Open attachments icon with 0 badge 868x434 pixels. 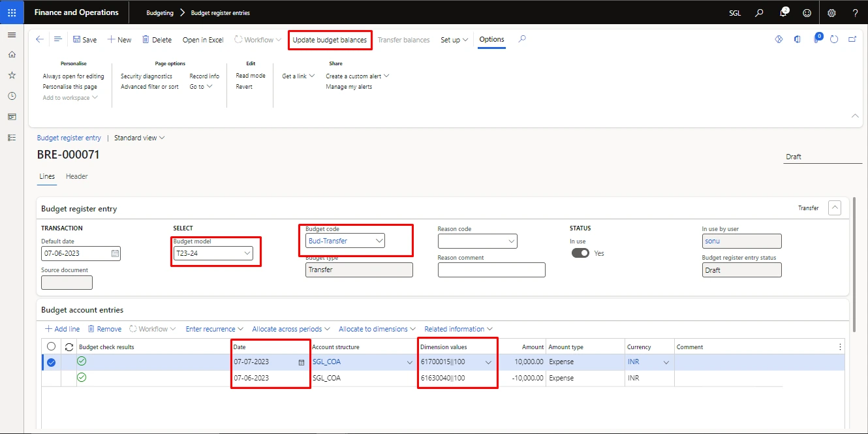coord(816,39)
